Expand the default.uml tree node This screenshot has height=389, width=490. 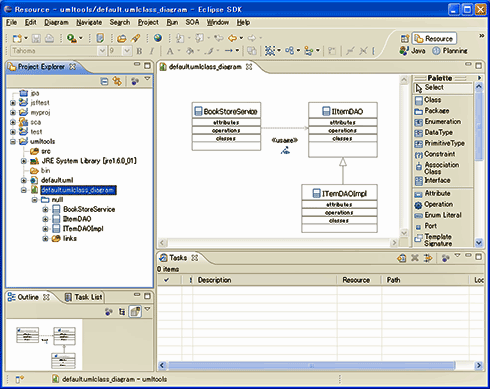pyautogui.click(x=24, y=180)
